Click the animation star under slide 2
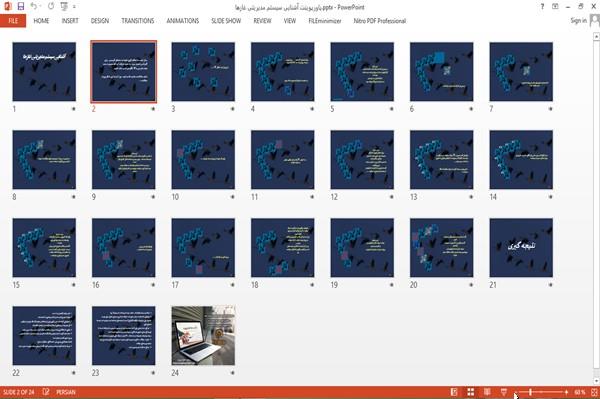The height and width of the screenshot is (399, 600). point(153,109)
